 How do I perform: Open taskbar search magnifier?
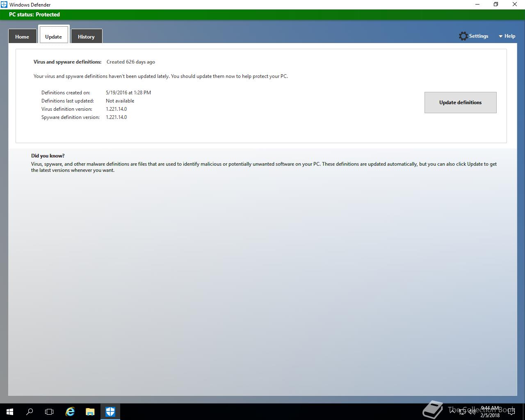point(30,412)
